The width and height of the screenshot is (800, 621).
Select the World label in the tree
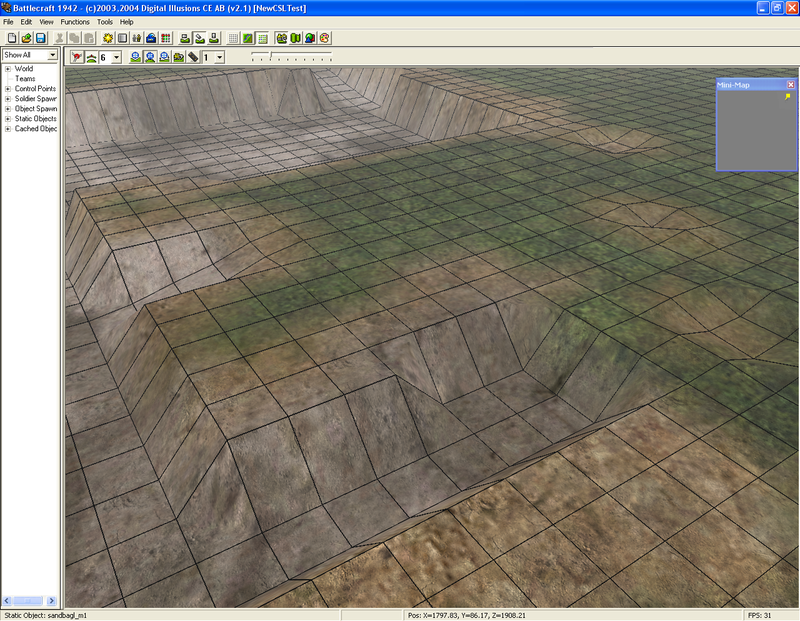24,69
